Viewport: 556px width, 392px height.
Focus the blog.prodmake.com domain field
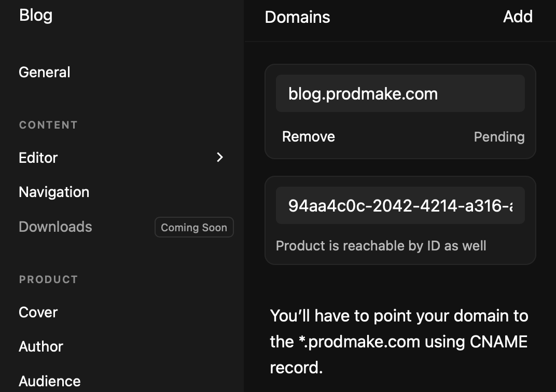click(x=400, y=94)
